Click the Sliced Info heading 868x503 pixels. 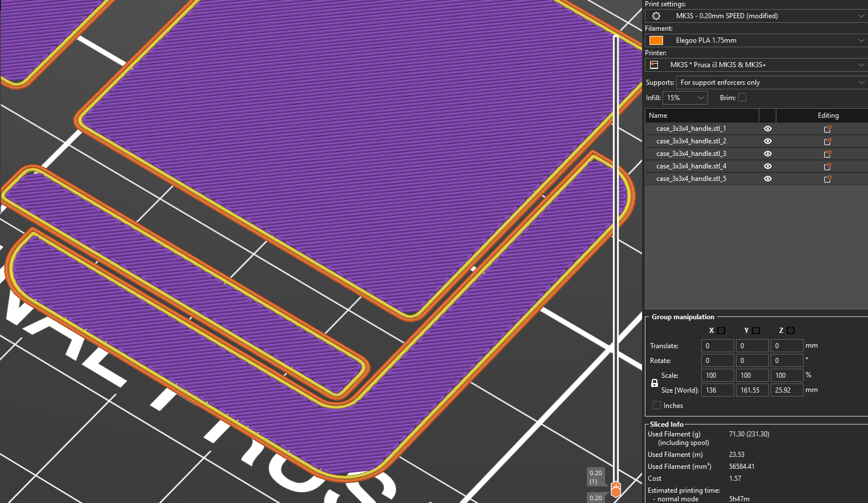667,424
